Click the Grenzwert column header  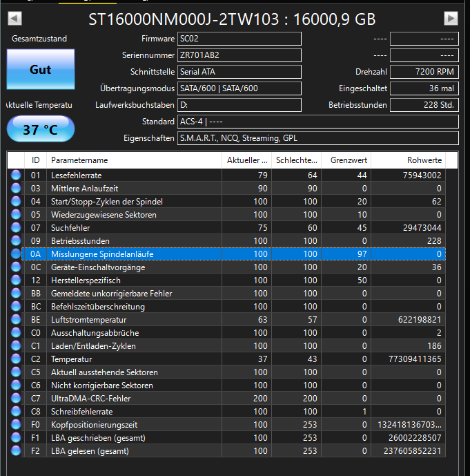pyautogui.click(x=346, y=160)
